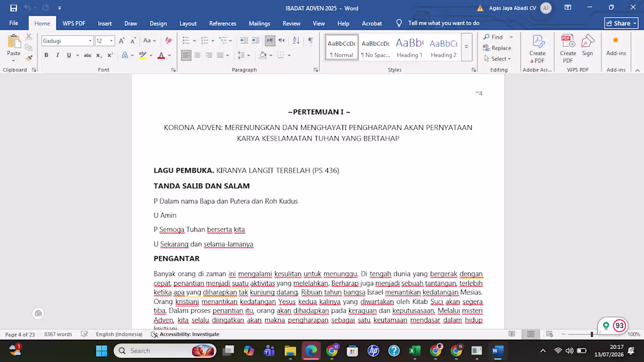Open the font name Gadugi dropdown
This screenshot has height=362, width=644.
pyautogui.click(x=90, y=40)
